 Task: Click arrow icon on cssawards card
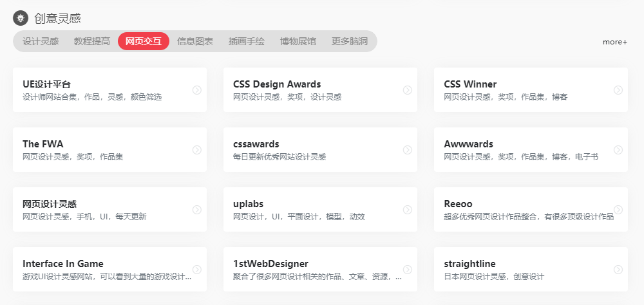[408, 150]
